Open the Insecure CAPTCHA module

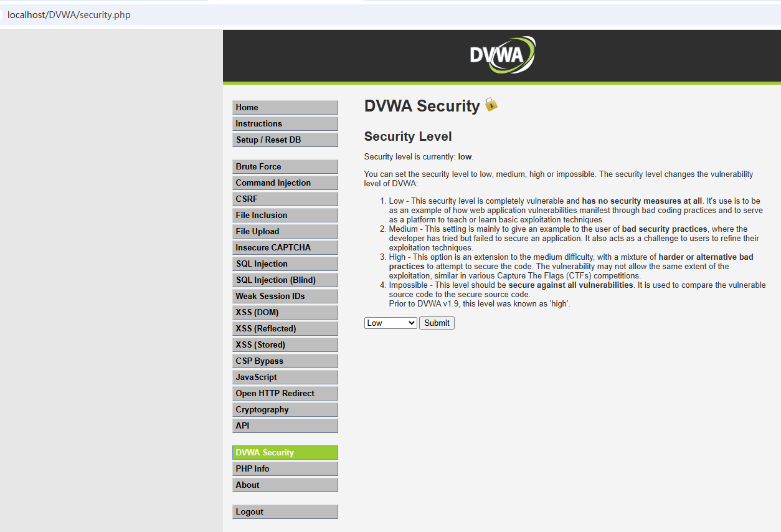[285, 247]
